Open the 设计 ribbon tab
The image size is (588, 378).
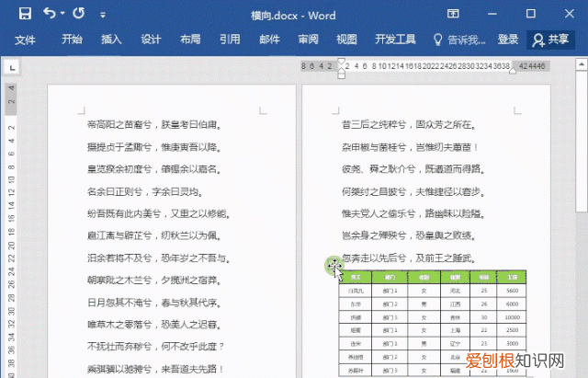(x=151, y=40)
